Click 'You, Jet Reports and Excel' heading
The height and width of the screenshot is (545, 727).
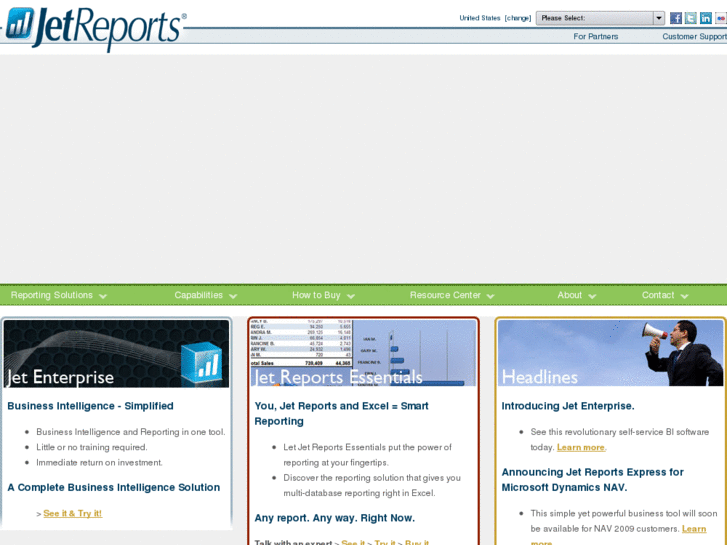click(341, 413)
